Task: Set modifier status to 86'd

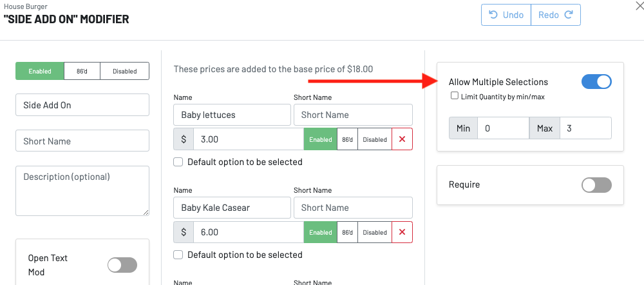Action: pos(82,71)
